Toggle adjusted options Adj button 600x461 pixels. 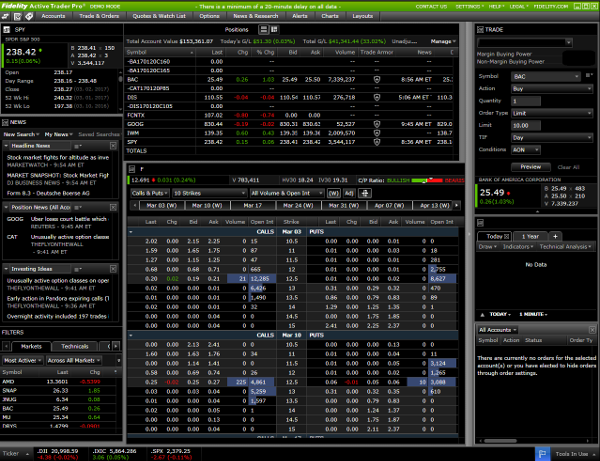pyautogui.click(x=349, y=193)
